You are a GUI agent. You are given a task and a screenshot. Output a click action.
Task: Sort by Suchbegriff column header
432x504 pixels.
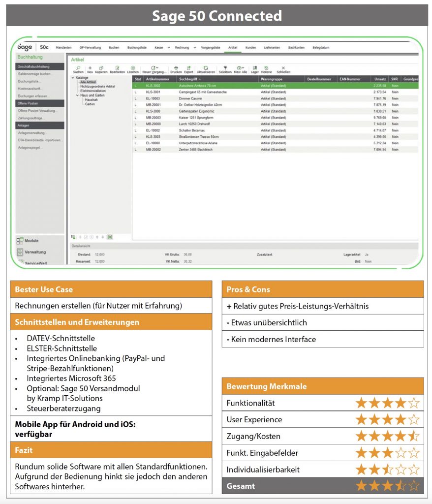tap(217, 79)
